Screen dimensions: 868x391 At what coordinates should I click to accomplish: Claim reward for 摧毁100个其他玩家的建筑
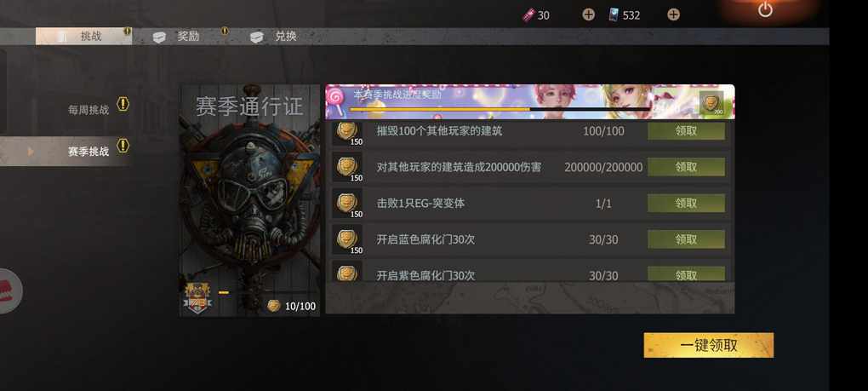pyautogui.click(x=686, y=131)
